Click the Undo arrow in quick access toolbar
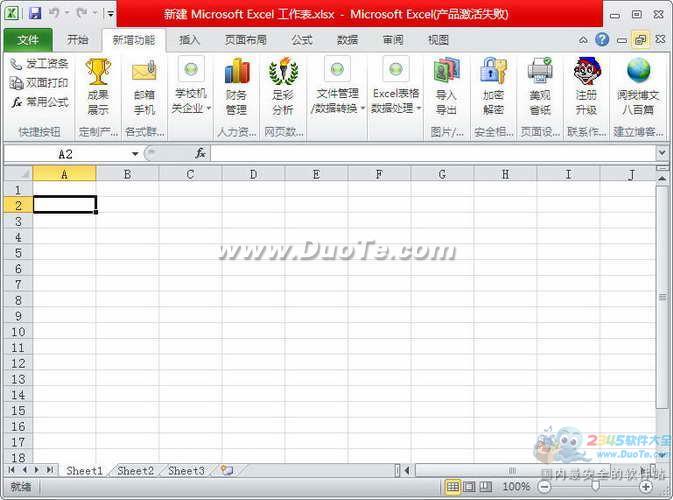The width and height of the screenshot is (673, 500). coord(55,13)
